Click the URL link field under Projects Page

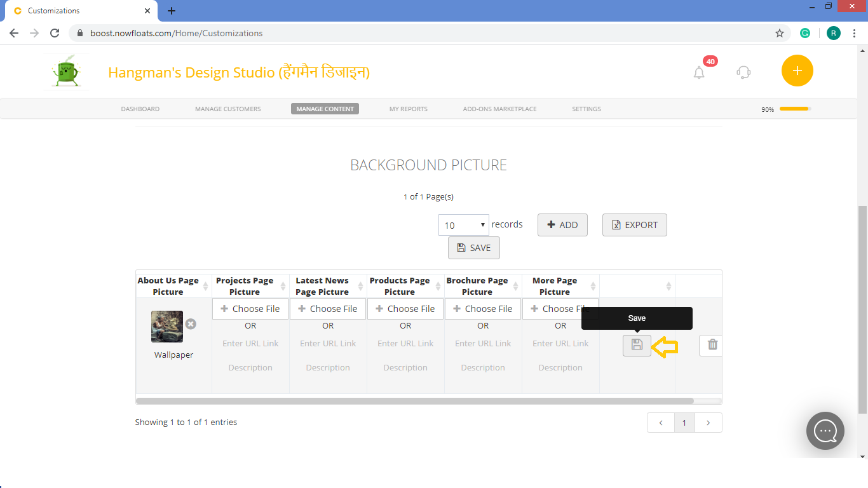click(250, 343)
